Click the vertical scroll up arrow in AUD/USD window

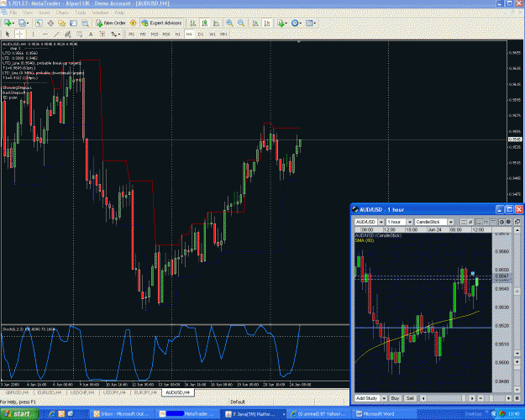click(517, 230)
